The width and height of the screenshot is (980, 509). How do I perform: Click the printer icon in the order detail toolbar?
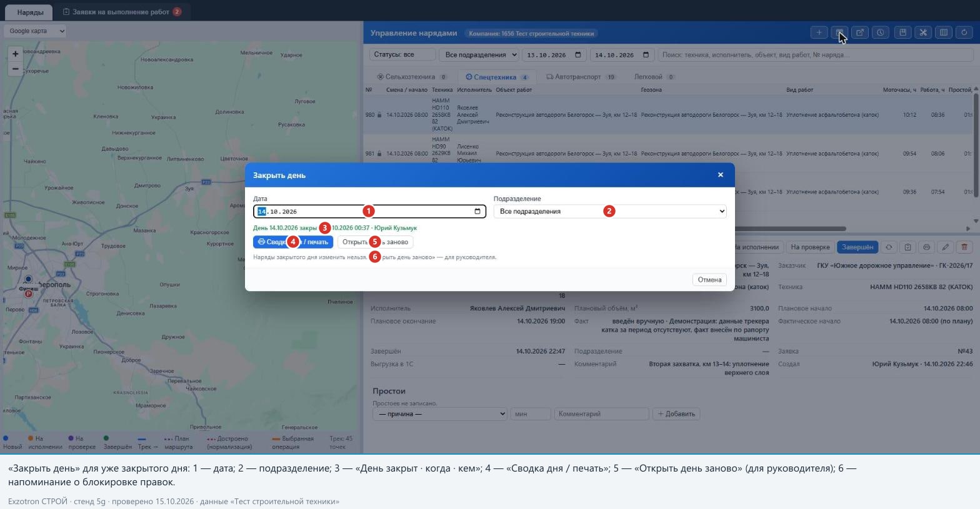(927, 247)
